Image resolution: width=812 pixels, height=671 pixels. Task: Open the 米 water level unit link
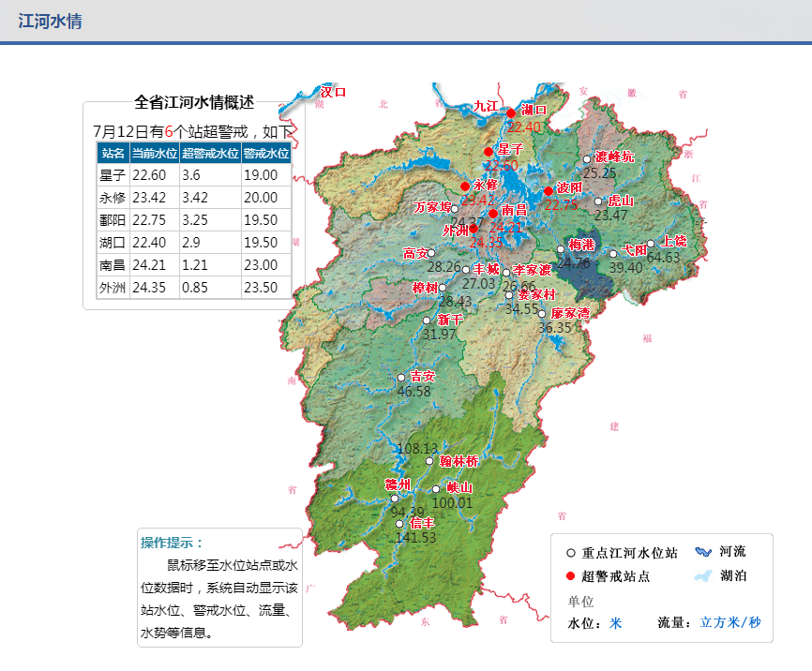615,623
